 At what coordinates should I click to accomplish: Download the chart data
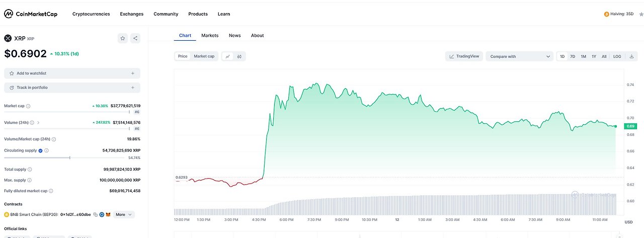[631, 56]
